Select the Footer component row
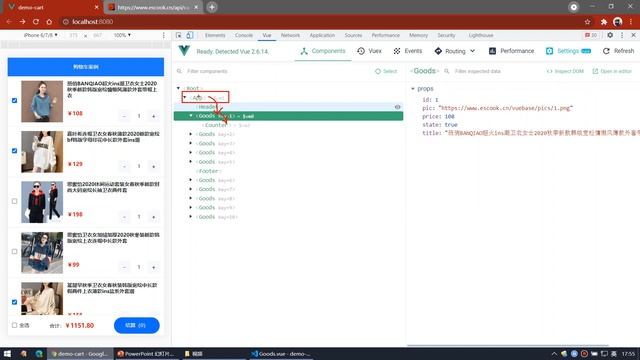The height and width of the screenshot is (360, 640). point(288,171)
